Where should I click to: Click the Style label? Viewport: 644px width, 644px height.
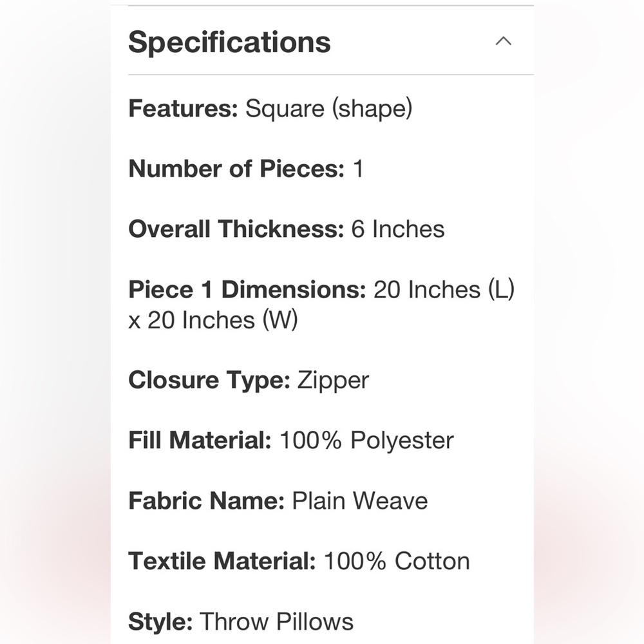click(x=160, y=621)
